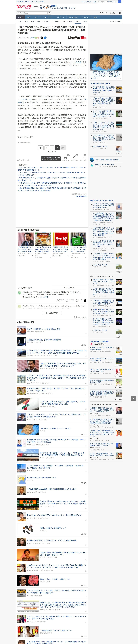Open the Uber Eats recommended article thumbnail

pyautogui.click(x=78, y=239)
